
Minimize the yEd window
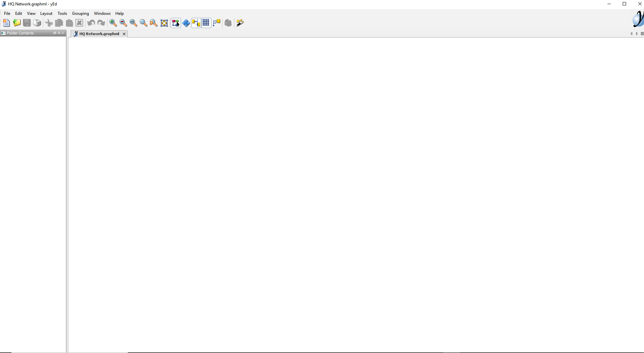[609, 4]
